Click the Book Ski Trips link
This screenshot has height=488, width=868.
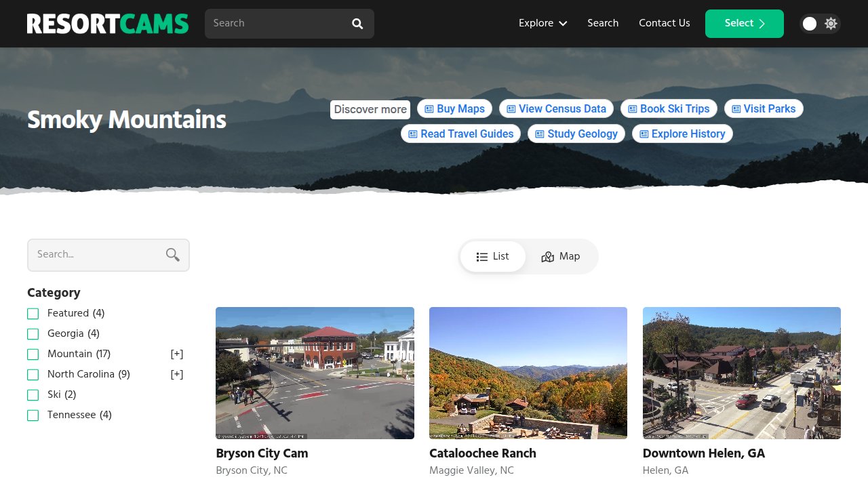point(669,108)
